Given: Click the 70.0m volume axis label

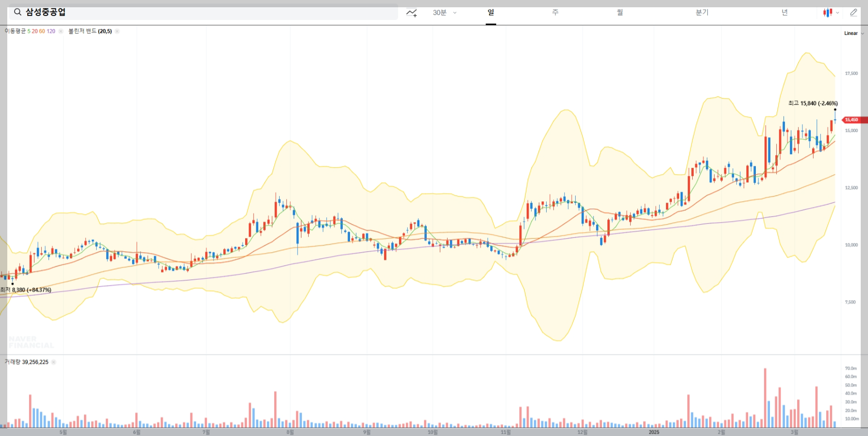Looking at the screenshot, I should point(851,369).
